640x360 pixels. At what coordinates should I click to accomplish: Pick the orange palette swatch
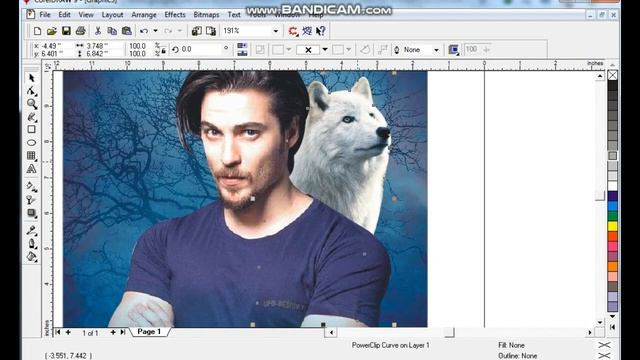point(612,267)
